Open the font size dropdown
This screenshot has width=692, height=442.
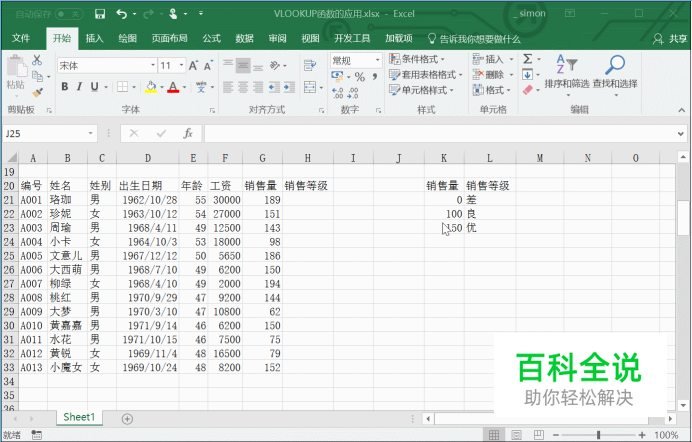pyautogui.click(x=181, y=66)
